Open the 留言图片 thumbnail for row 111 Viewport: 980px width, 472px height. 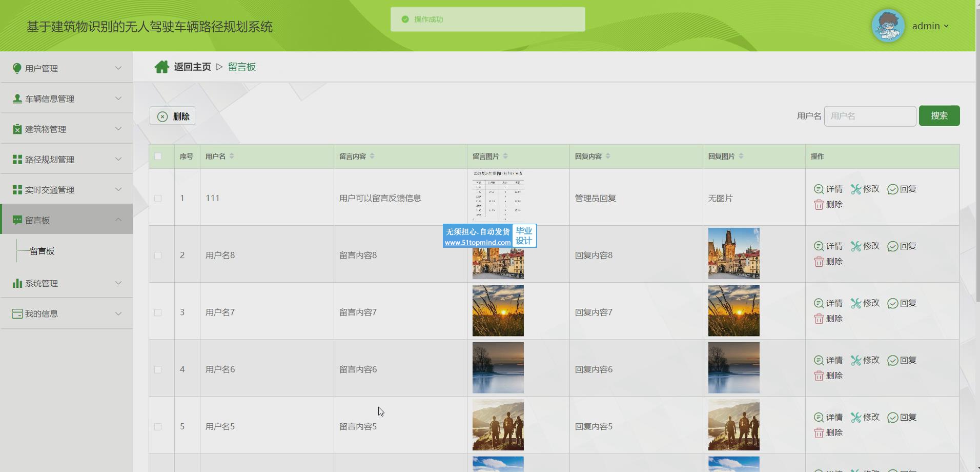click(498, 196)
